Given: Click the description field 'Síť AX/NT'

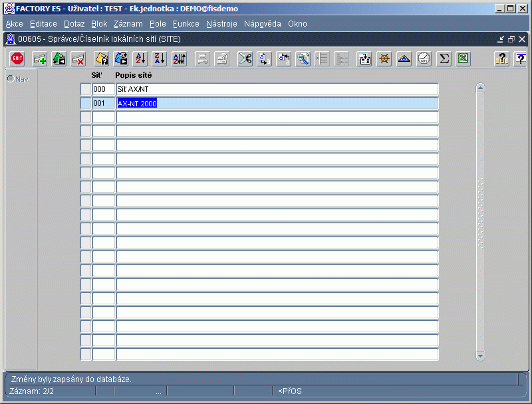Looking at the screenshot, I should click(x=277, y=89).
